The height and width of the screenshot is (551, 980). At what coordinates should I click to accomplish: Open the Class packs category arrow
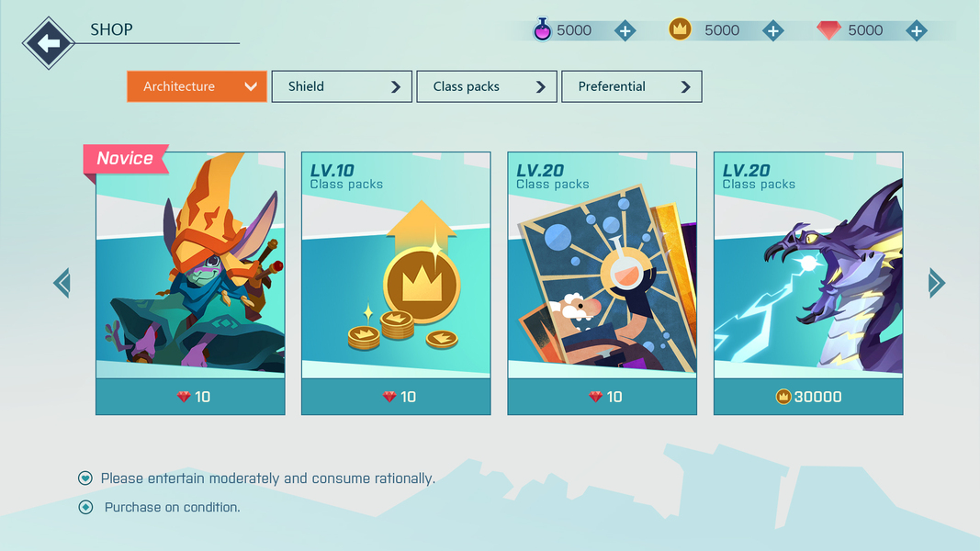tap(541, 87)
